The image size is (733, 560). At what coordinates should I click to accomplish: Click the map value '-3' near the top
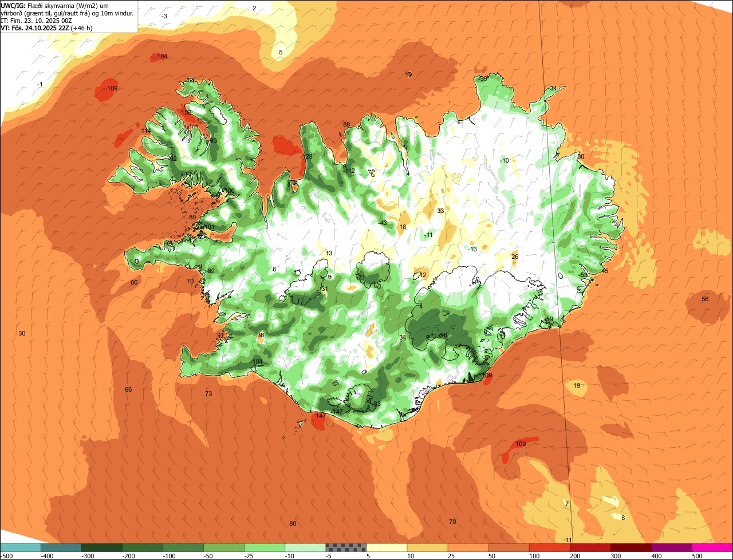[x=164, y=17]
